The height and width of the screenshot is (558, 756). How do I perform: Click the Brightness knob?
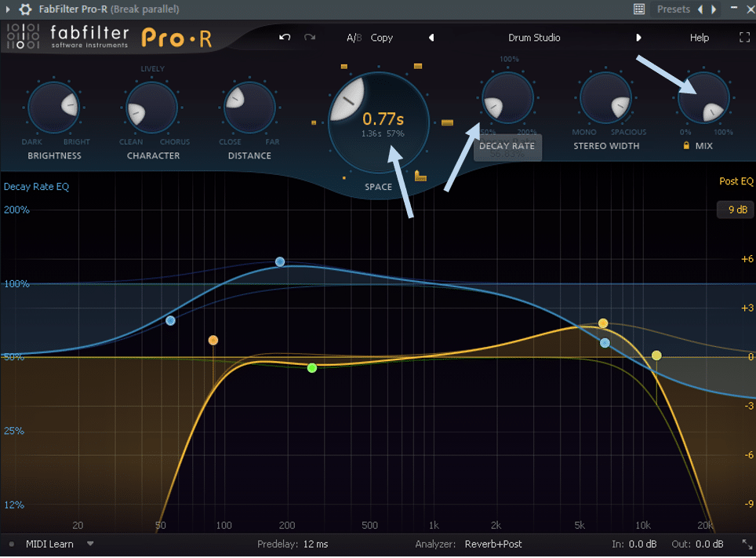53,108
